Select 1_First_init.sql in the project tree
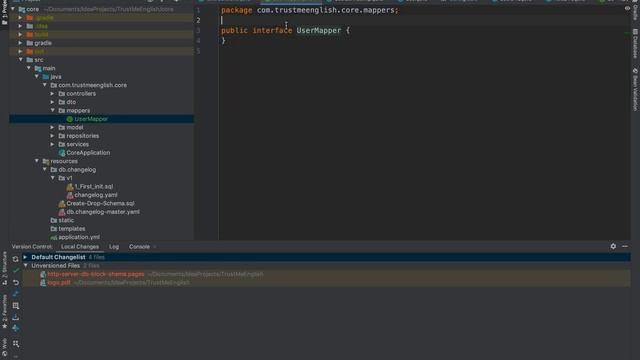 coord(94,187)
